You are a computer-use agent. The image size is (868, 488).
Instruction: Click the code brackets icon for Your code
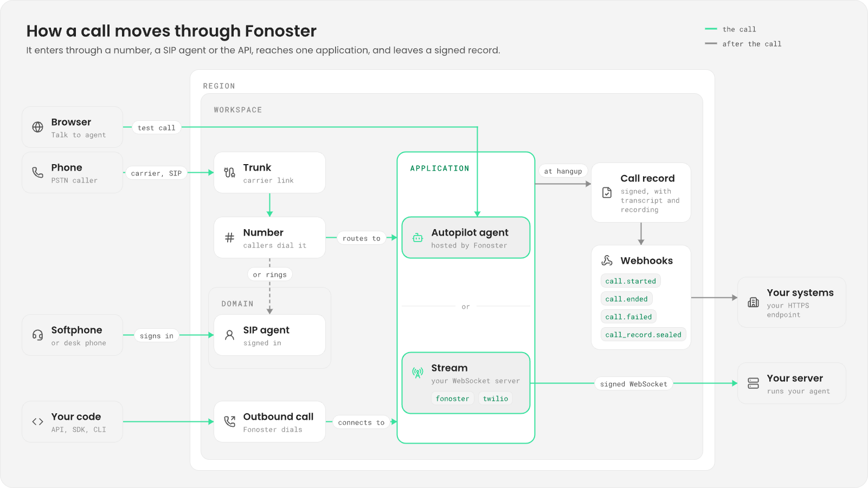click(37, 422)
